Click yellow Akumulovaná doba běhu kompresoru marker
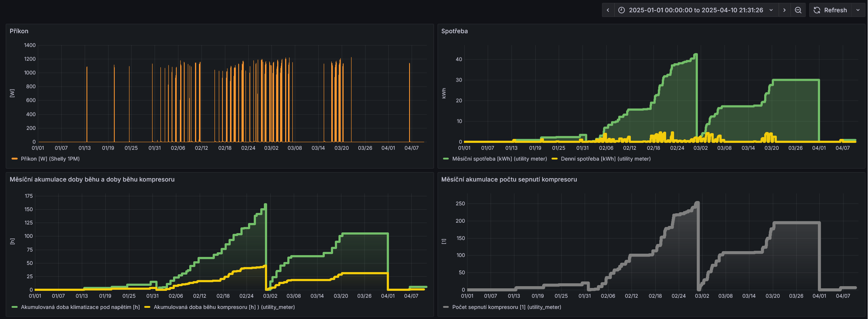Viewport: 868px width, 319px height. pos(147,307)
